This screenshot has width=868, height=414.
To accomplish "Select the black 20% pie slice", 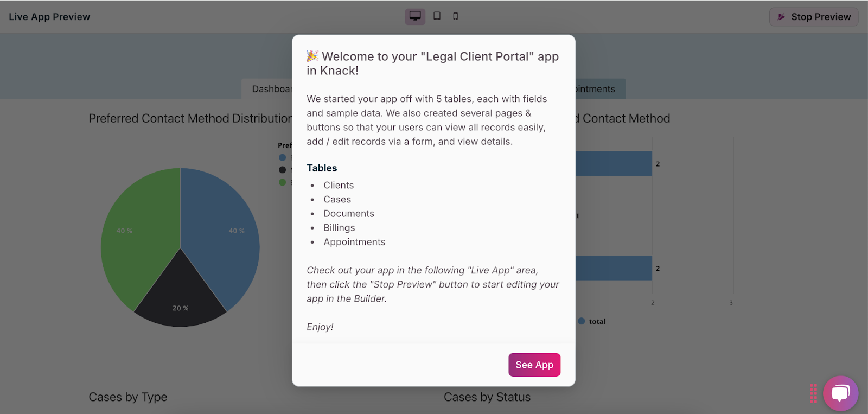I will click(180, 298).
